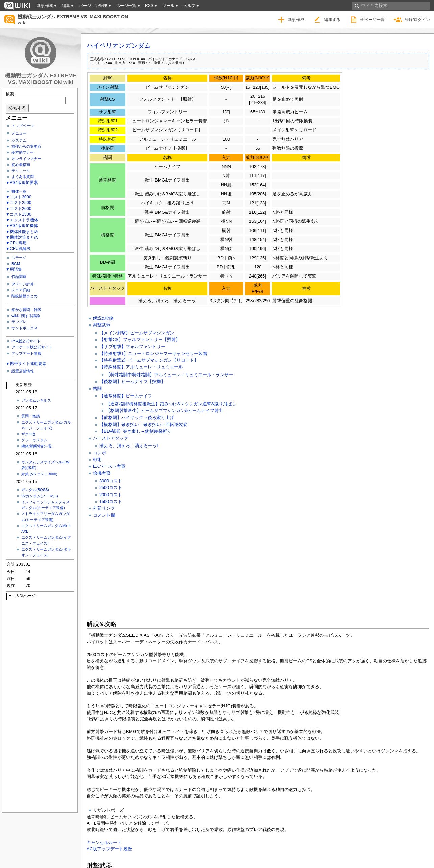The image size is (434, 868).
Task: Open the トップページ sidebar link
Action: 23,126
